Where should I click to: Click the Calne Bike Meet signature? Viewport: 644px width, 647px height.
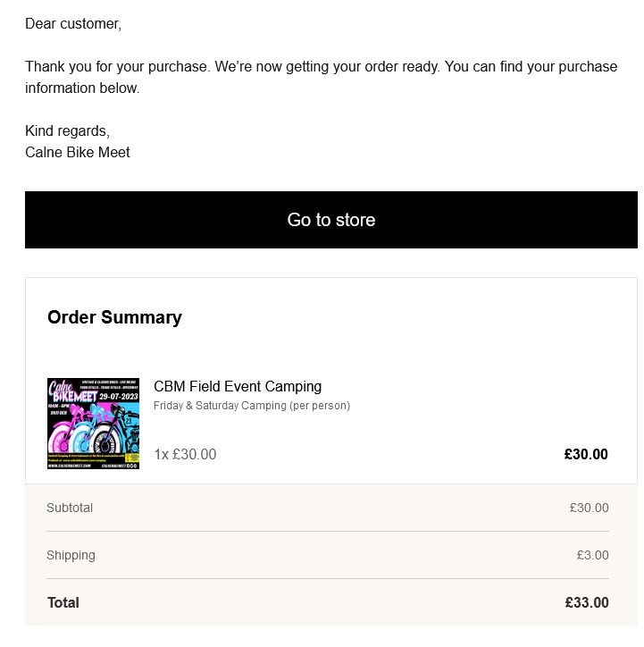[x=78, y=152]
